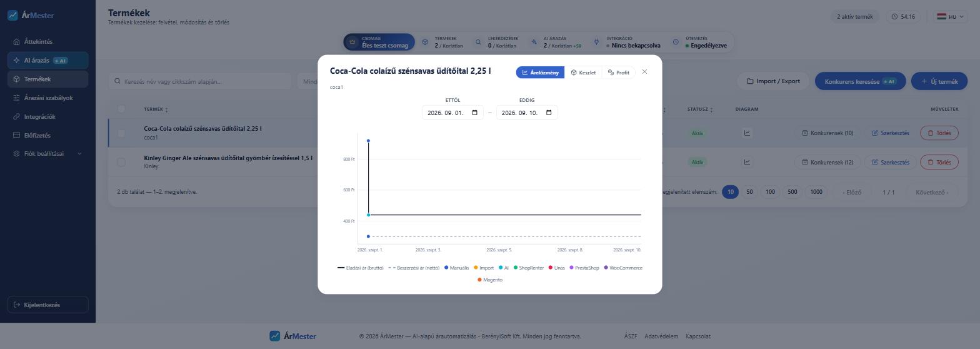The image size is (980, 349).
Task: Open calendar picker of EDDIG date
Action: coord(549,113)
